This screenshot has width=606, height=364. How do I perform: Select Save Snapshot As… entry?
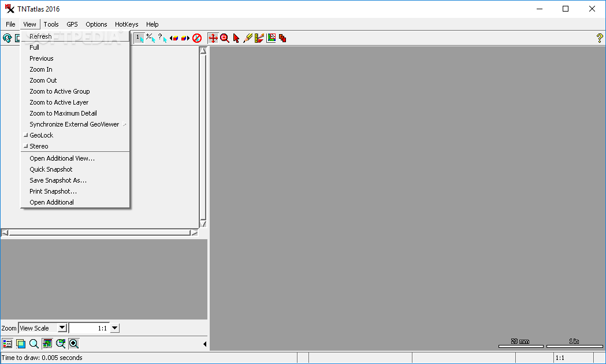(x=75, y=180)
